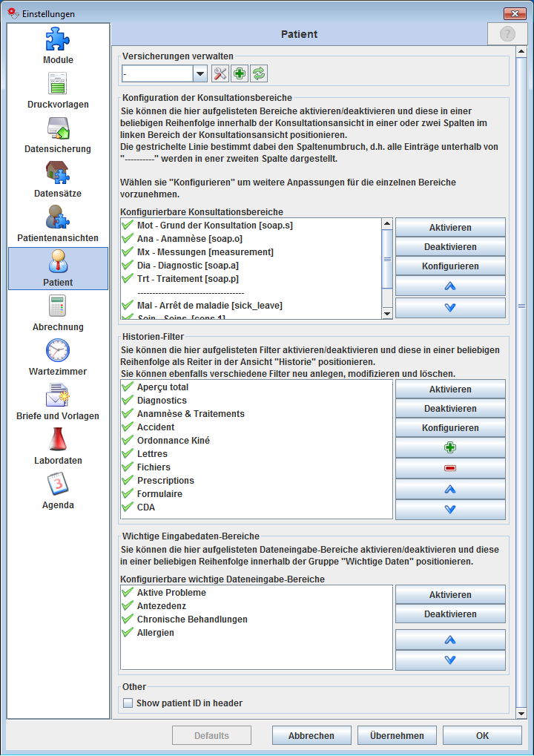Refresh the insurance list
This screenshot has width=534, height=756.
[259, 73]
